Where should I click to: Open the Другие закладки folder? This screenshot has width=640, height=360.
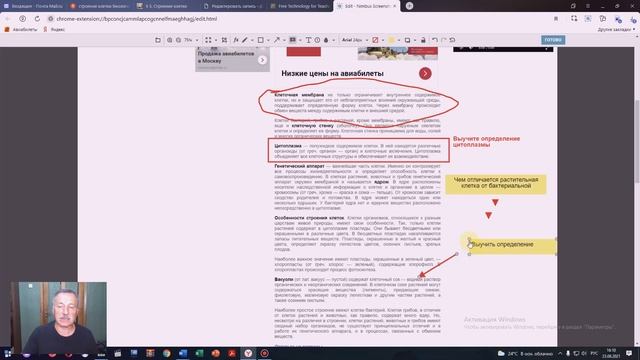616,29
